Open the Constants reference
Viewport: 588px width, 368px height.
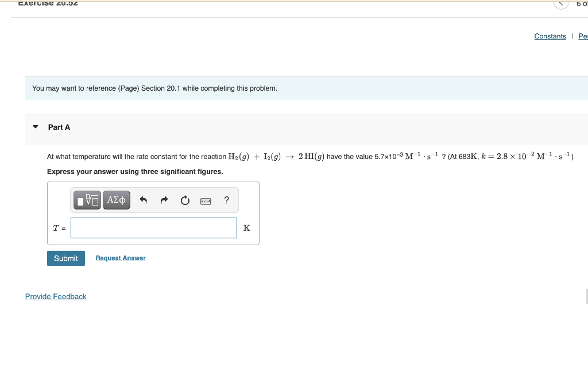point(550,36)
